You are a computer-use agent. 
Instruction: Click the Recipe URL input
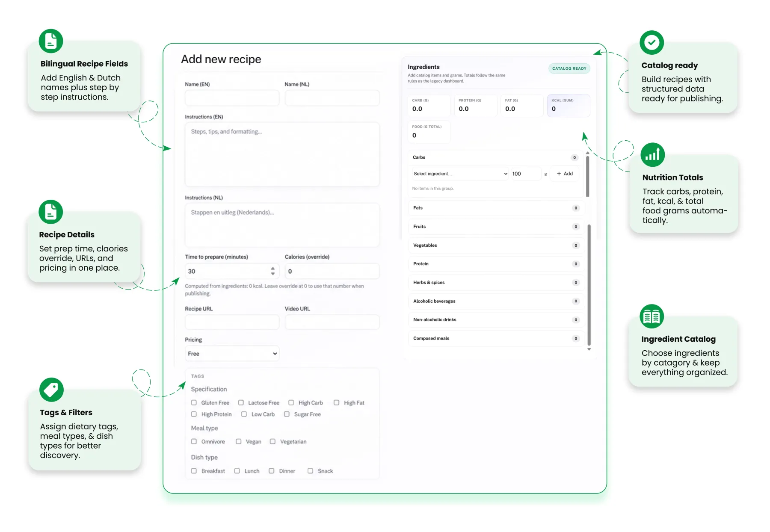[x=232, y=322]
